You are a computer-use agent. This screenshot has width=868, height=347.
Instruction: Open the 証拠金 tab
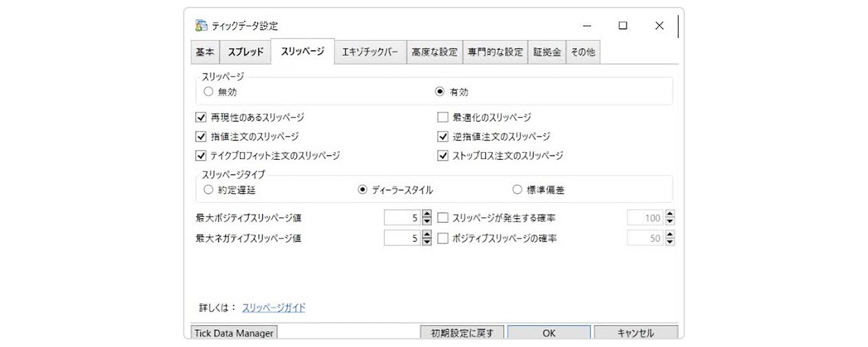tap(546, 52)
